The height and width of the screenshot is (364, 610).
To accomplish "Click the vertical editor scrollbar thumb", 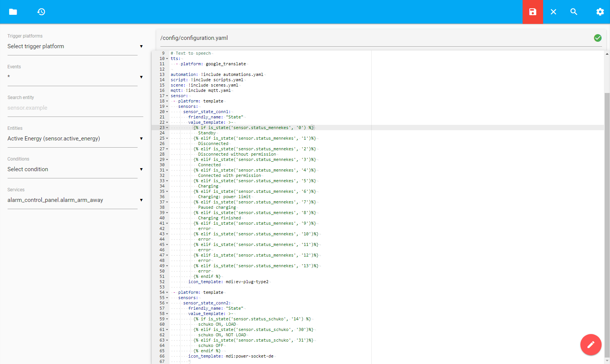I will point(607,225).
